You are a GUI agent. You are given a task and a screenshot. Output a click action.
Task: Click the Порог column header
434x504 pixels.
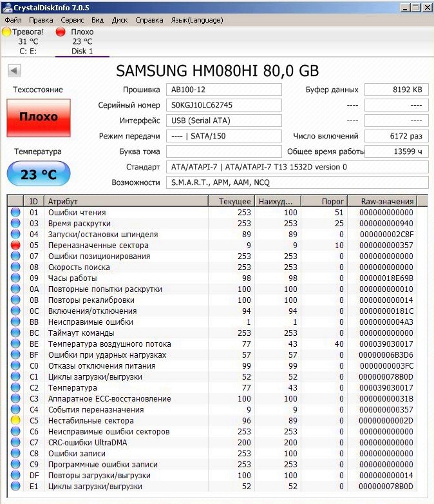coord(325,201)
